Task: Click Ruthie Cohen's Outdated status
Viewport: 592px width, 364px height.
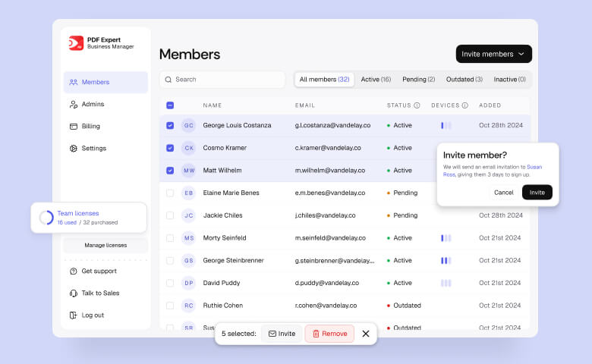Action: 404,306
